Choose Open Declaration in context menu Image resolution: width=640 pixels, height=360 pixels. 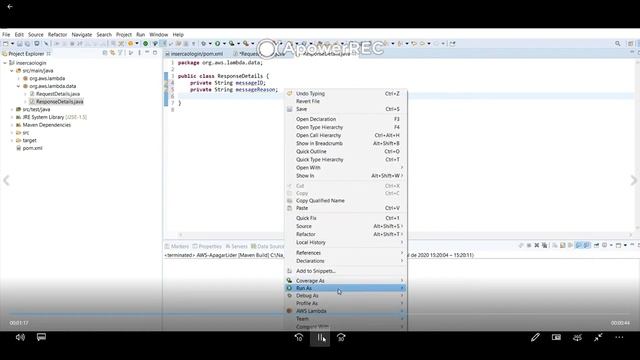(345, 119)
